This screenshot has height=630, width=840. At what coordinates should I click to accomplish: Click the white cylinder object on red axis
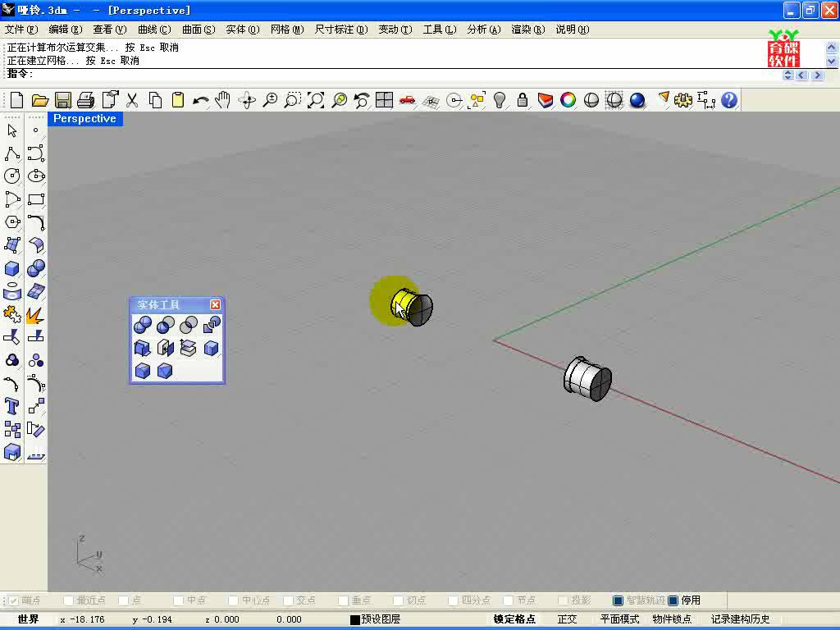coord(587,378)
